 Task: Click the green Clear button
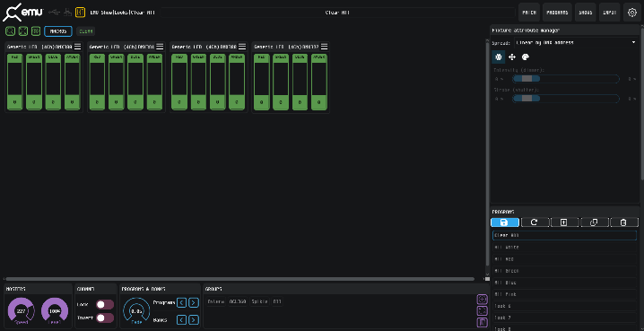85,31
